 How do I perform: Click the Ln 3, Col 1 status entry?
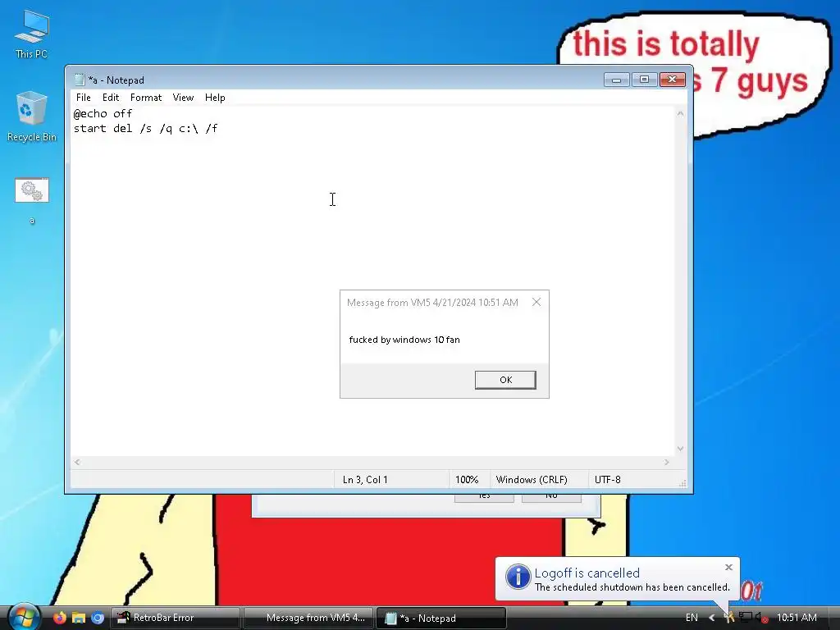click(x=365, y=479)
